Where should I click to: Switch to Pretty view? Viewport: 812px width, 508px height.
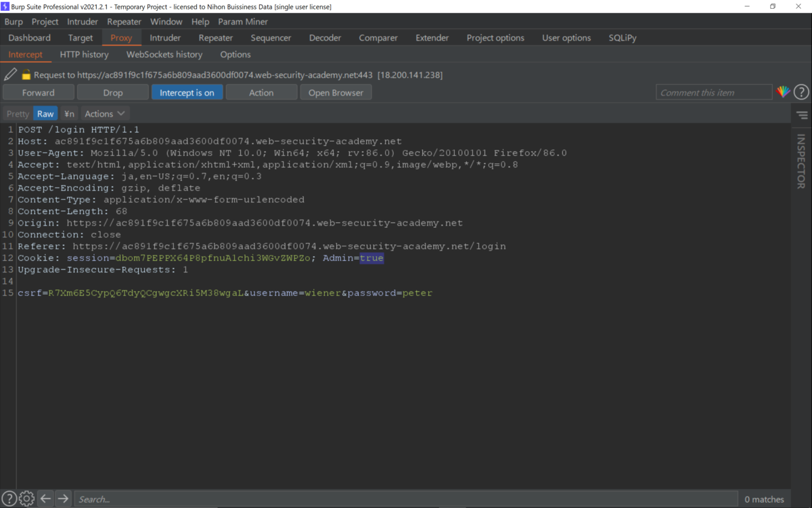(18, 114)
